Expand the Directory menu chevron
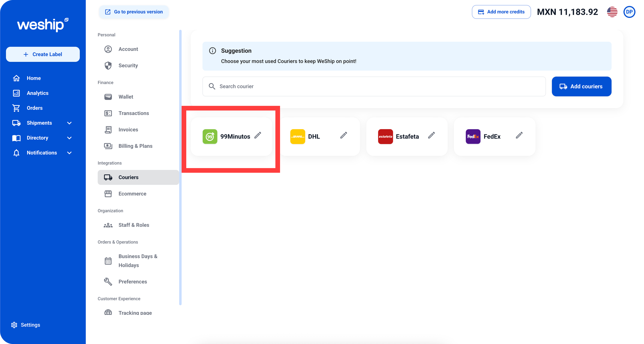This screenshot has height=344, width=644. [70, 138]
